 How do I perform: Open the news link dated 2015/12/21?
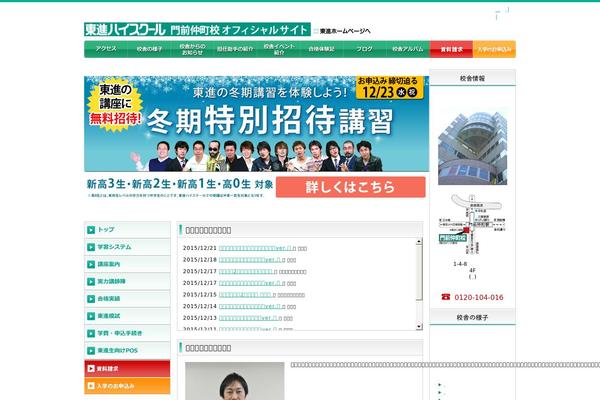tap(257, 248)
